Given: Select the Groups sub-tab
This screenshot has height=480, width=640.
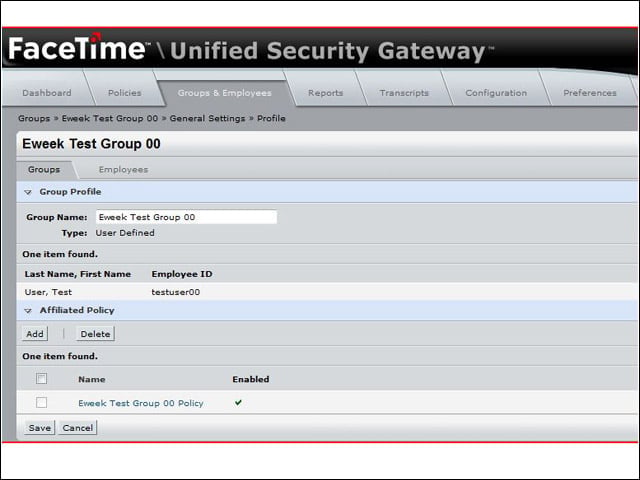Looking at the screenshot, I should (44, 169).
